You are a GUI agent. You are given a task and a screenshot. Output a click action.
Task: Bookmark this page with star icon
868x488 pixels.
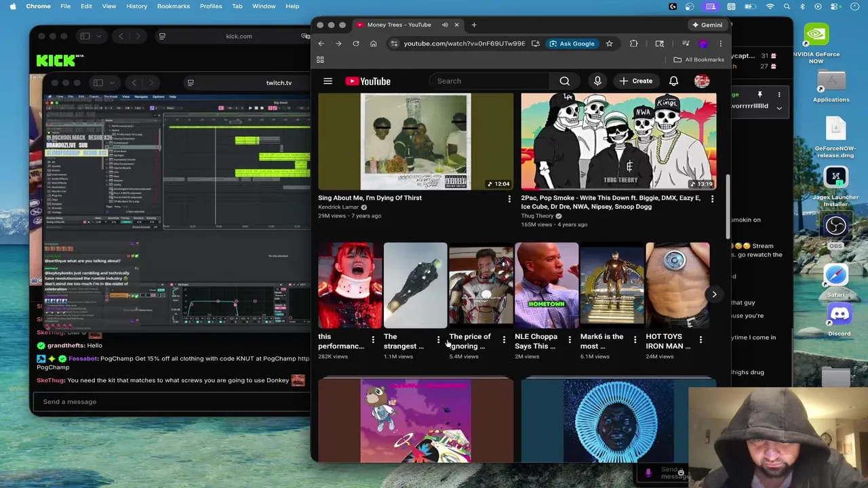coord(609,43)
